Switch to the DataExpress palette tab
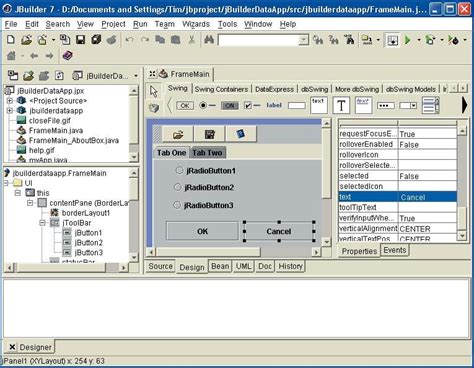Screen dimensions: 474x368 [274, 89]
